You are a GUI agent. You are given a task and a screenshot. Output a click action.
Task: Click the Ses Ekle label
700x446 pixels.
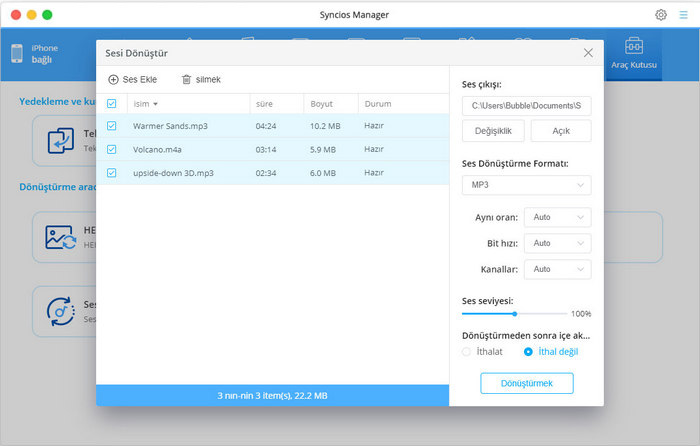(140, 79)
